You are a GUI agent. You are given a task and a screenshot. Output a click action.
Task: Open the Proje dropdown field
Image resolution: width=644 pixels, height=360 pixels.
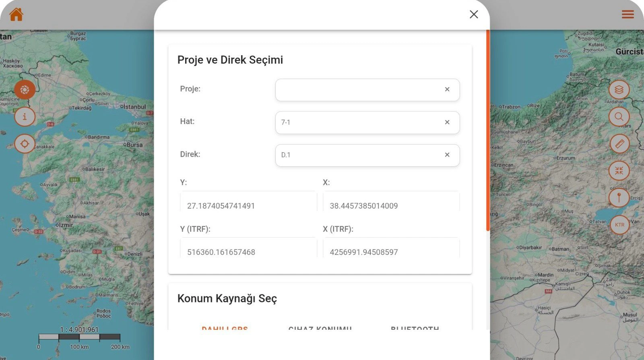click(x=358, y=90)
